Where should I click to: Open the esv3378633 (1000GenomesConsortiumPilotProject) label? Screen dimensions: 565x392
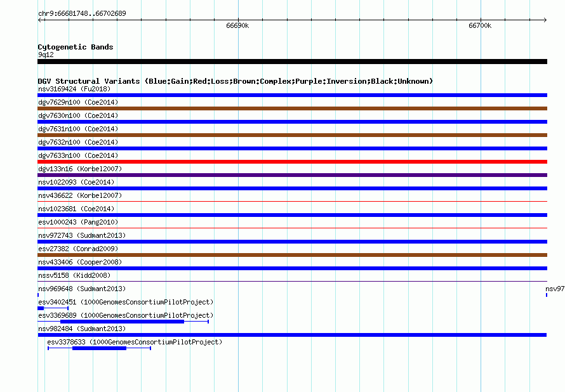click(135, 342)
